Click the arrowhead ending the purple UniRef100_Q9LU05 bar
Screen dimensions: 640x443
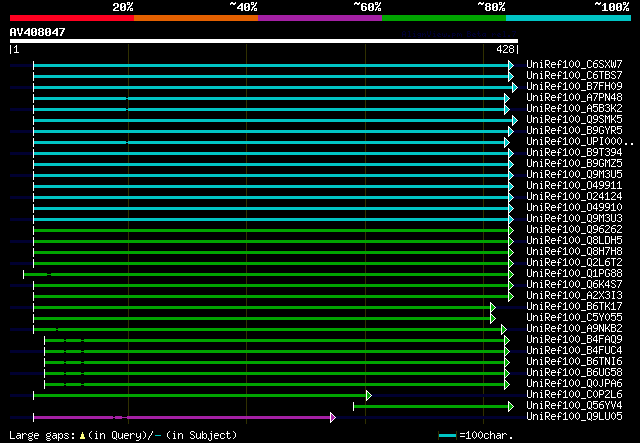pyautogui.click(x=332, y=417)
